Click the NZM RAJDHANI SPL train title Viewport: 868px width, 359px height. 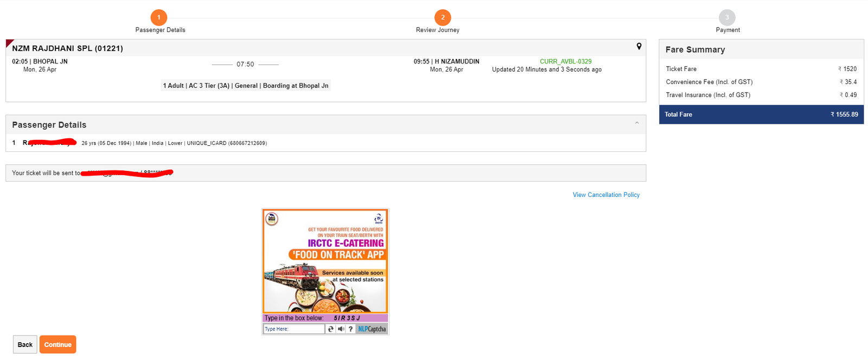67,48
